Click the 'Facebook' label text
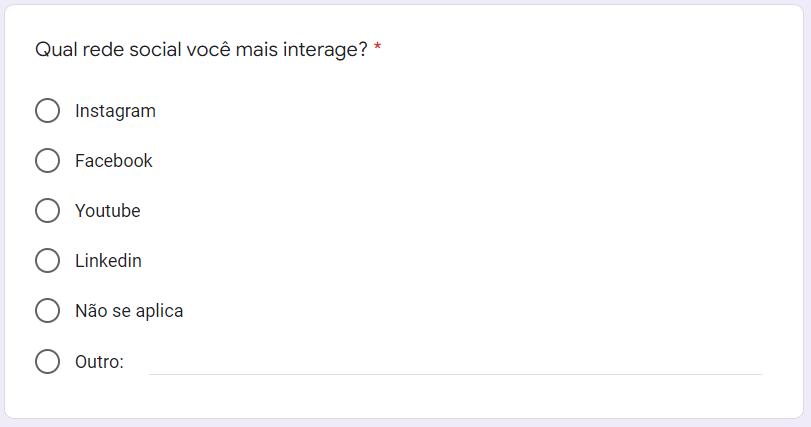This screenshot has height=427, width=811. point(113,161)
